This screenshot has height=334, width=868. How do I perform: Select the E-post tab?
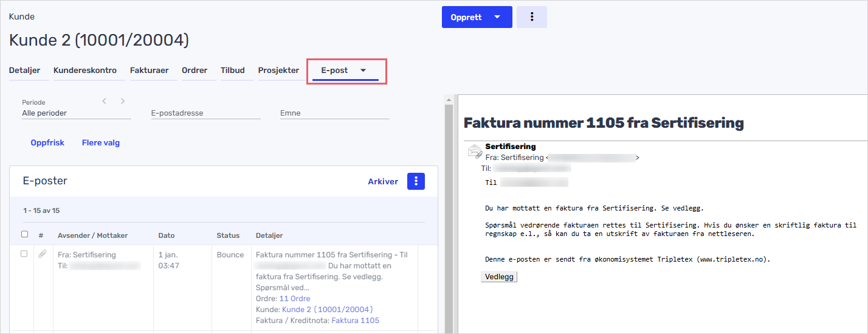[x=334, y=70]
